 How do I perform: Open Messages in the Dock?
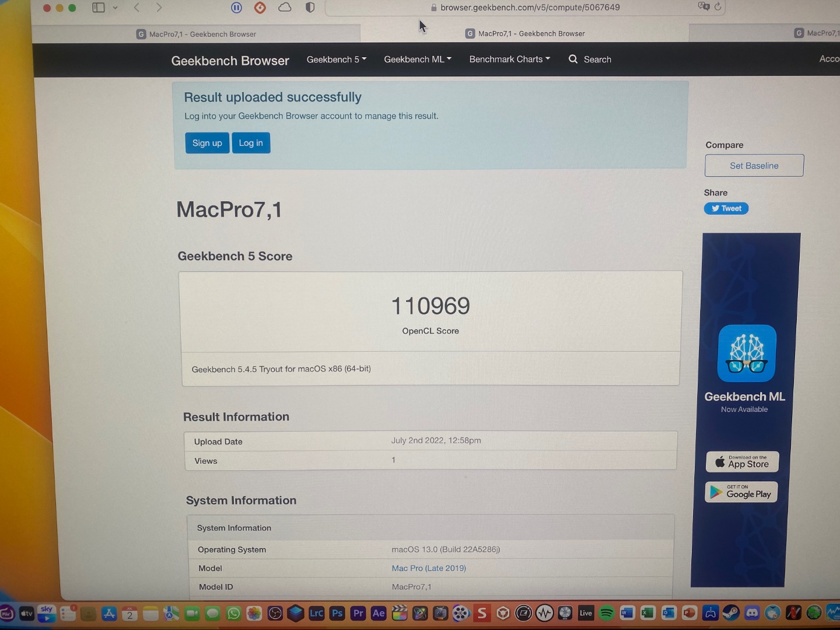[212, 613]
